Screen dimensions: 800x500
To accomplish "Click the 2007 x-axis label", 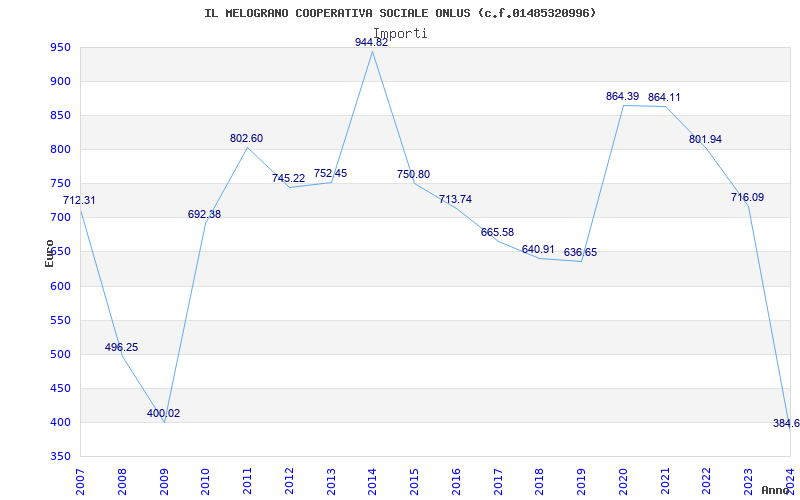I will [x=80, y=482].
